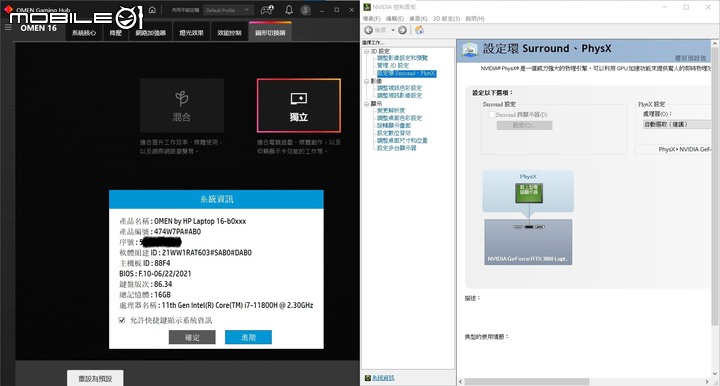720x386 pixels.
Task: Select 調整視訊色彩設定 in the task tree
Action: pos(399,88)
